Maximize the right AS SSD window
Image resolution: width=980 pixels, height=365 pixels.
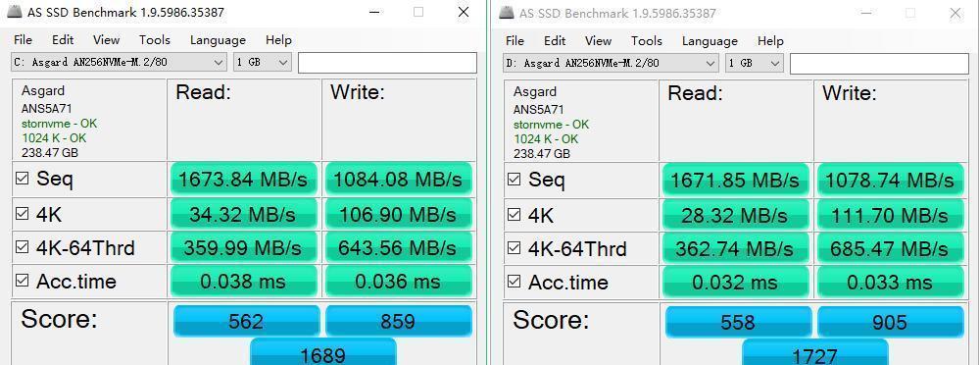tap(910, 13)
